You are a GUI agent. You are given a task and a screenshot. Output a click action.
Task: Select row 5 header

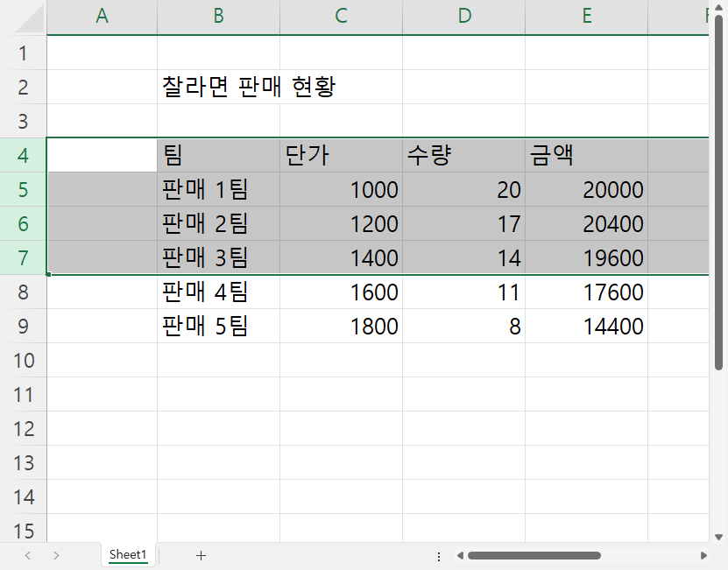coord(23,189)
